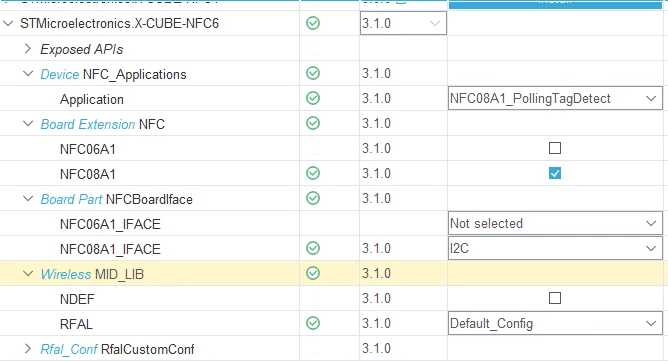Click the Wireless MID_LIB label
668x361 pixels.
(92, 274)
